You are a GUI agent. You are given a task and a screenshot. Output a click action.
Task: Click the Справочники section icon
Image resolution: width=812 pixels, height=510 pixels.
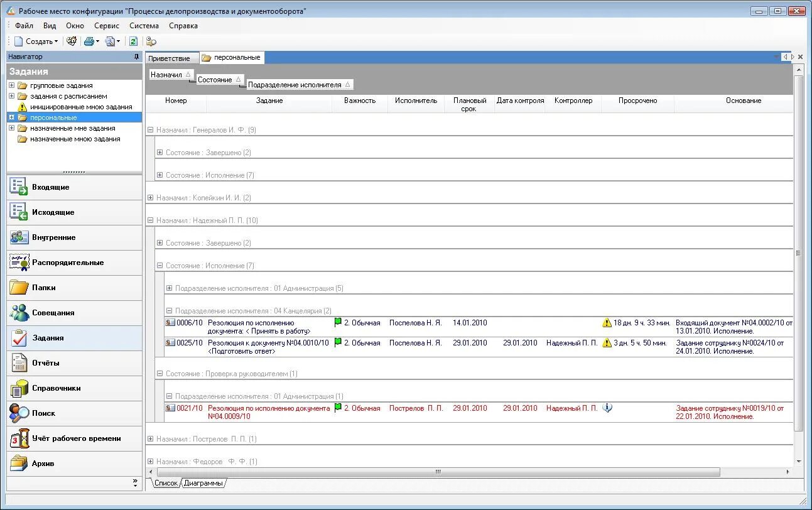[x=19, y=388]
